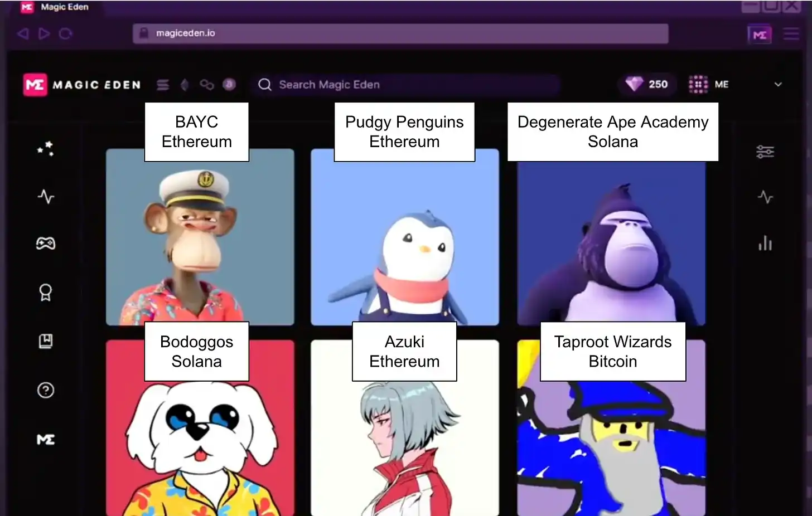Expand the ME wallet dropdown chevron

click(778, 85)
